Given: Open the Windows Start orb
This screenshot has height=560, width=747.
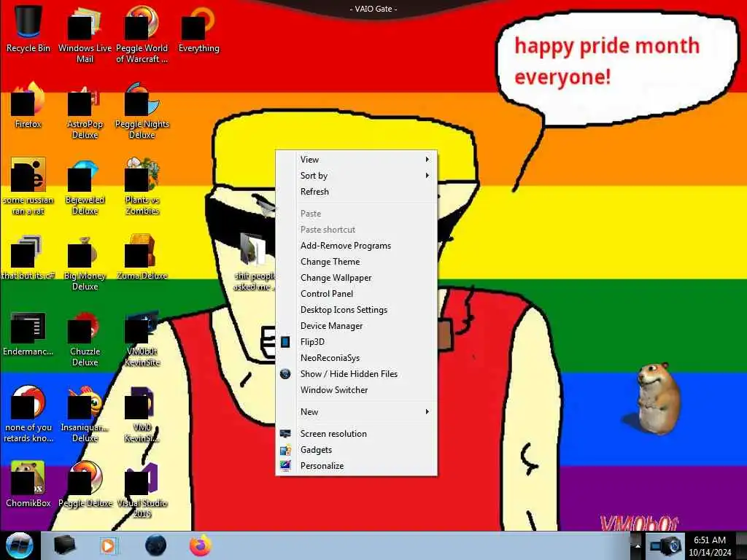Looking at the screenshot, I should (20, 545).
